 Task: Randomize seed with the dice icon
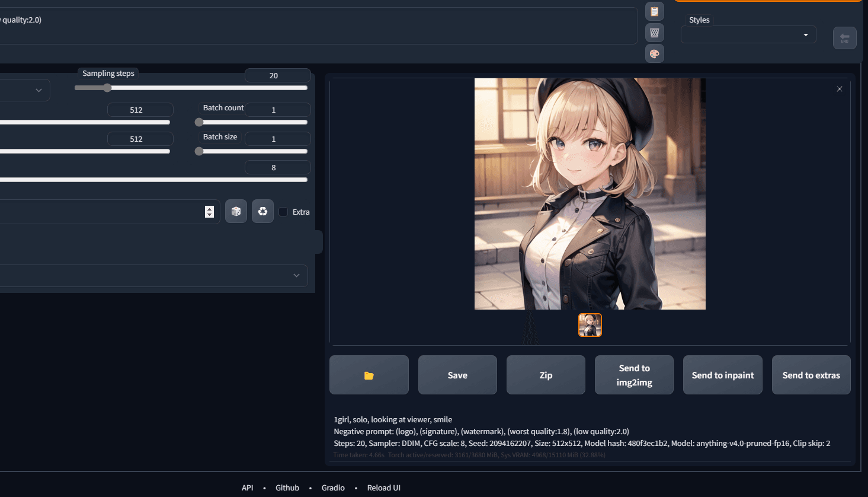point(236,212)
